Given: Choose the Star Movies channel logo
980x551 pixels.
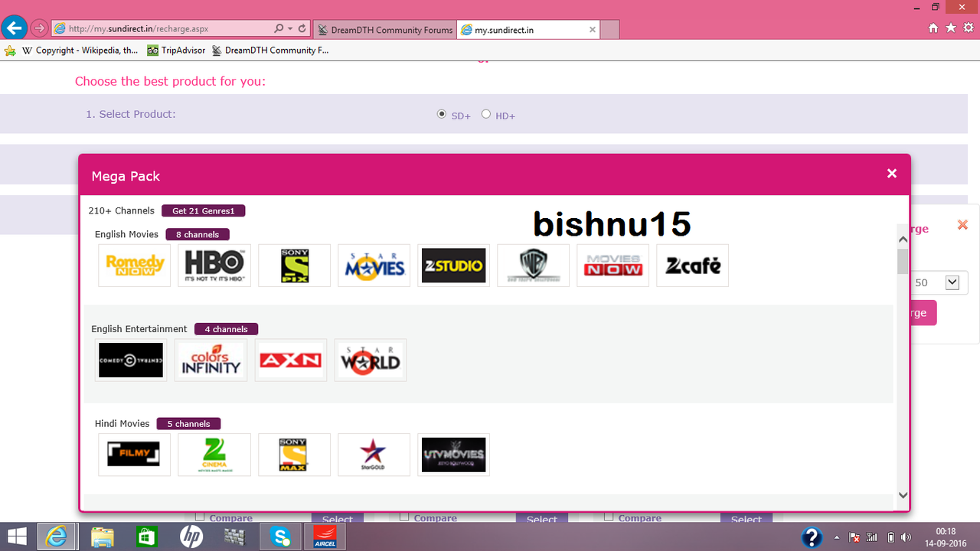Looking at the screenshot, I should point(374,266).
